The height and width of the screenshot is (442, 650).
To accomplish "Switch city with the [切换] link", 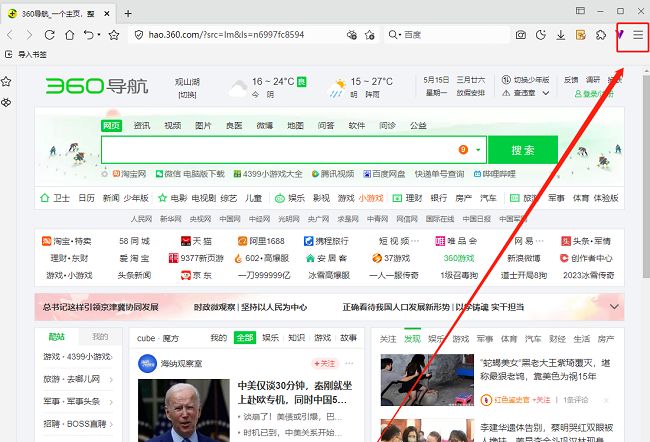I will click(187, 95).
